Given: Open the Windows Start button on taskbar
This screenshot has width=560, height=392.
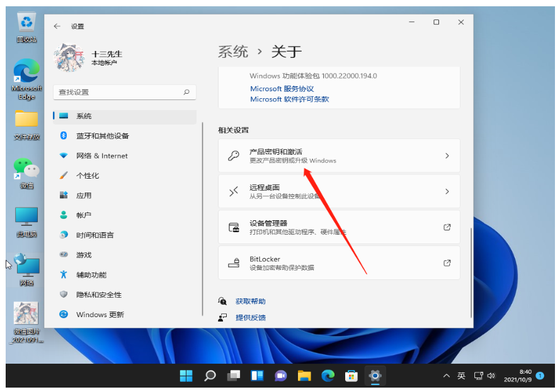Looking at the screenshot, I should (186, 376).
